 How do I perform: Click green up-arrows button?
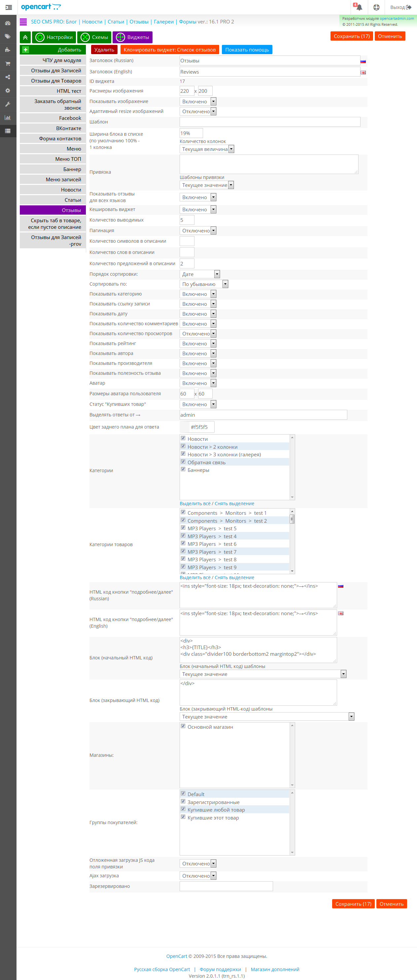(25, 37)
